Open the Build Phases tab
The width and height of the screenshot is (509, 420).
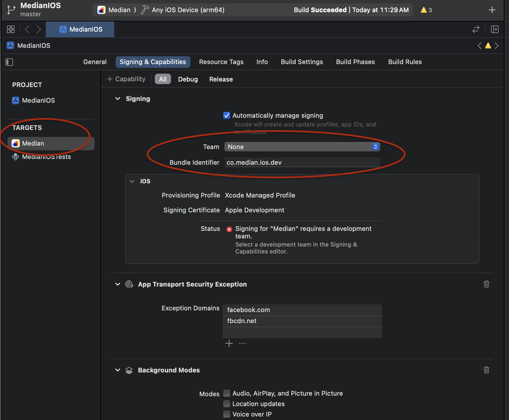click(355, 62)
